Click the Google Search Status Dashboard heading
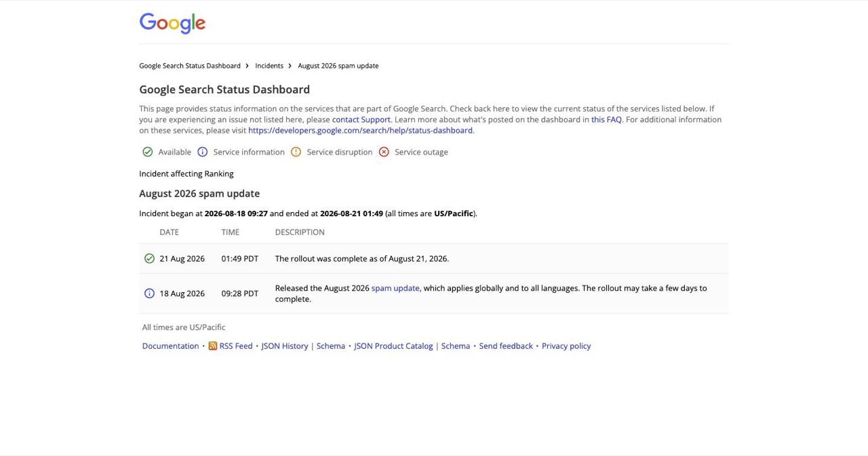 point(224,89)
